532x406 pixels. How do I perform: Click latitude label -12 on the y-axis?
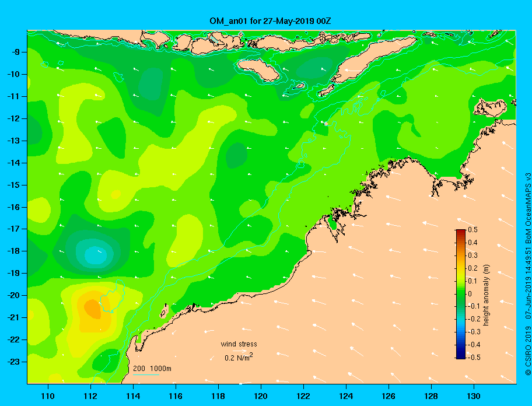point(13,119)
